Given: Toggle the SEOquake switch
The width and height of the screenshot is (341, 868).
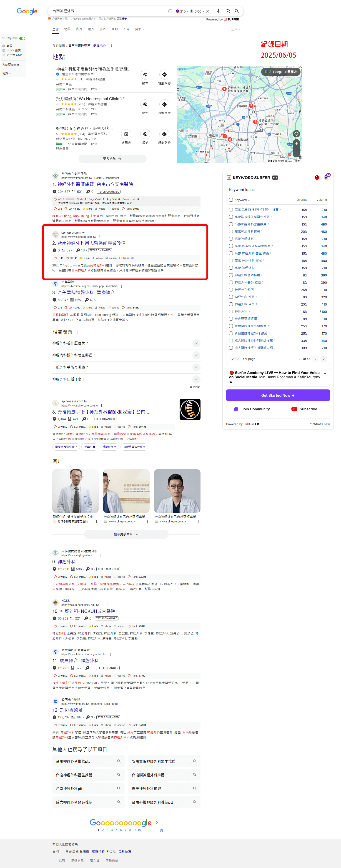Looking at the screenshot, I should [22, 38].
